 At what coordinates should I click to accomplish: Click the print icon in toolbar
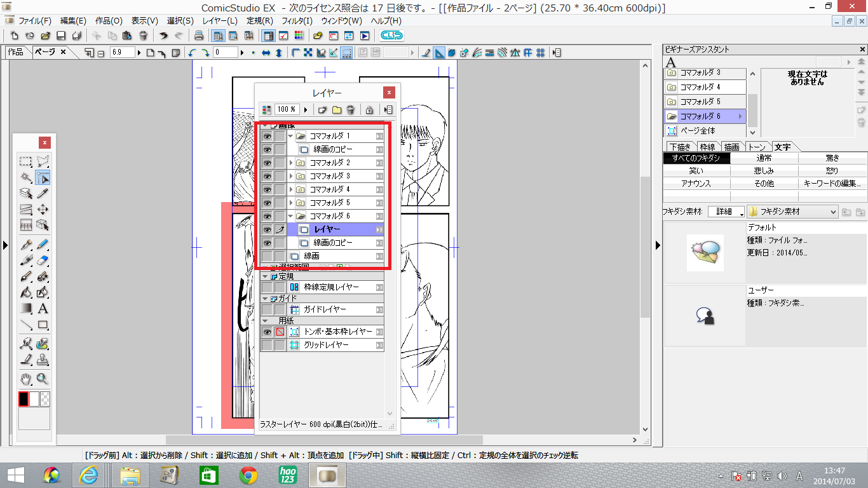(x=198, y=36)
